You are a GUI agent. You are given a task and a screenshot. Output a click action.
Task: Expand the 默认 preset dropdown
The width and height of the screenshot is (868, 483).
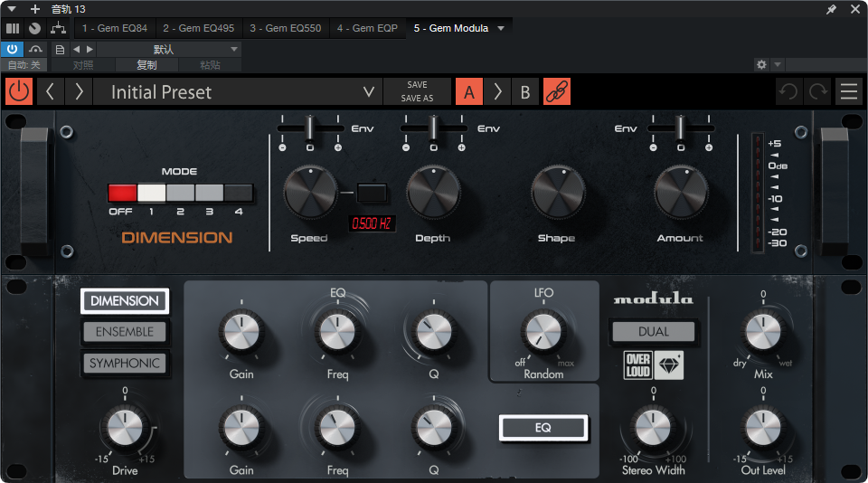[169, 50]
